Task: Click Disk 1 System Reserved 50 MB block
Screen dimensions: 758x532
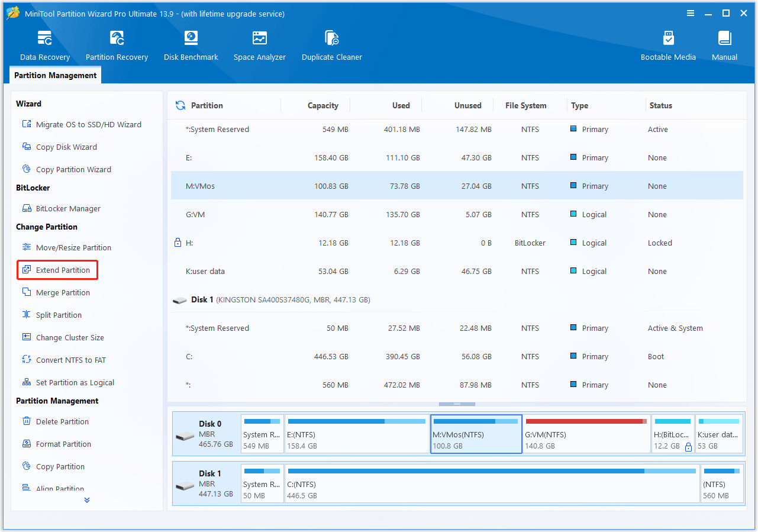Action: click(x=262, y=483)
